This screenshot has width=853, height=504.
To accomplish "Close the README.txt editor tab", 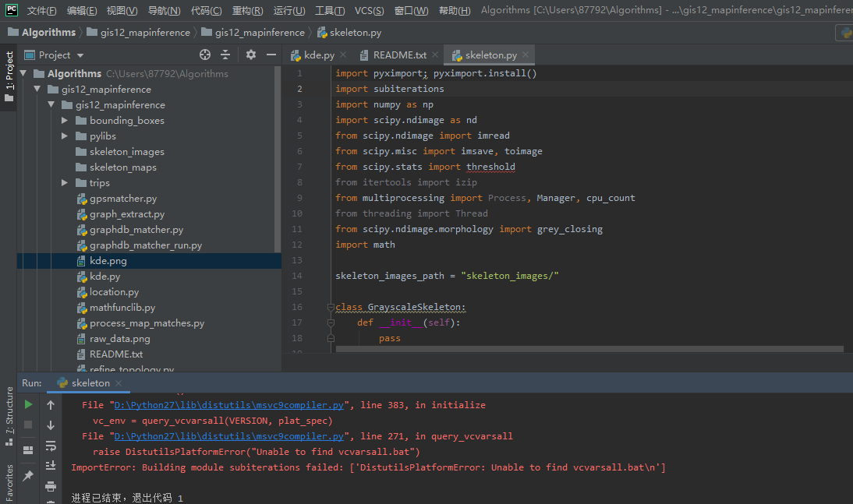I will (435, 55).
